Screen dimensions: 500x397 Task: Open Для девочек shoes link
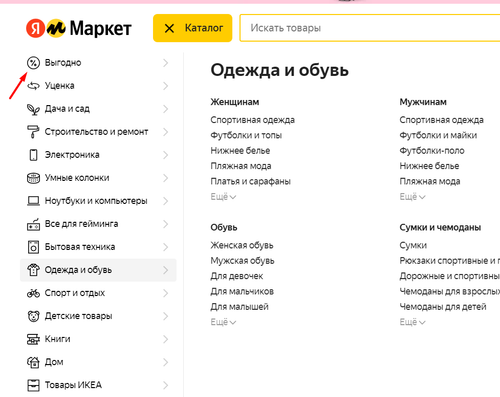pyautogui.click(x=237, y=276)
